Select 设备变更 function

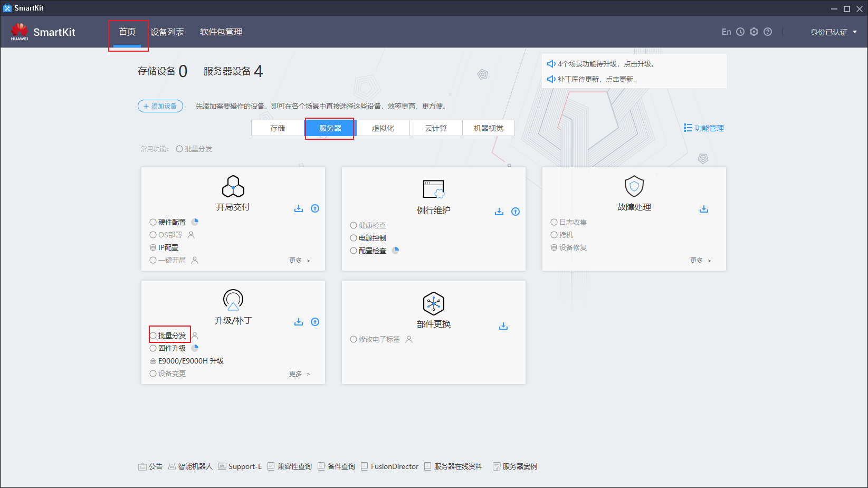[x=168, y=374]
